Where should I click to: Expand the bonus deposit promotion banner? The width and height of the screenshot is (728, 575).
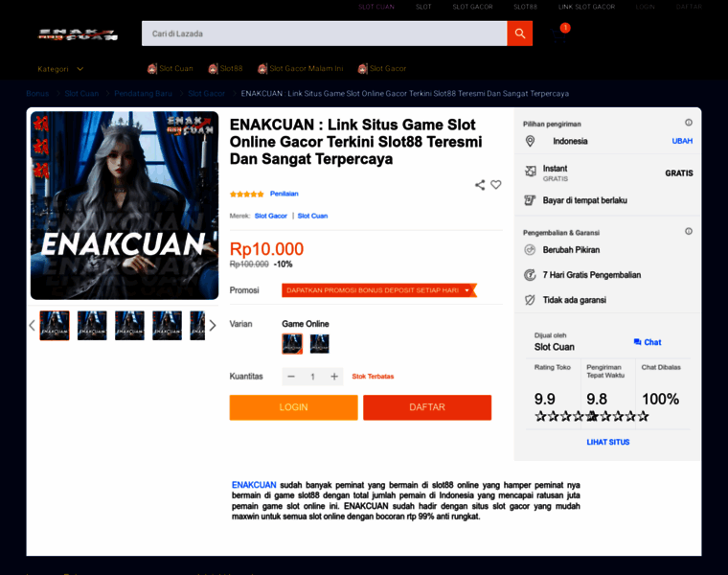coord(379,290)
